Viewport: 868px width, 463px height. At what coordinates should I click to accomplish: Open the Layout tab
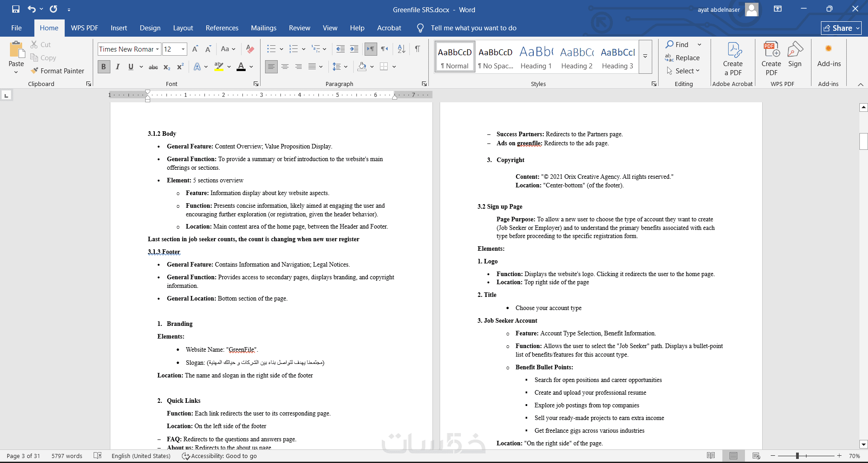tap(183, 28)
